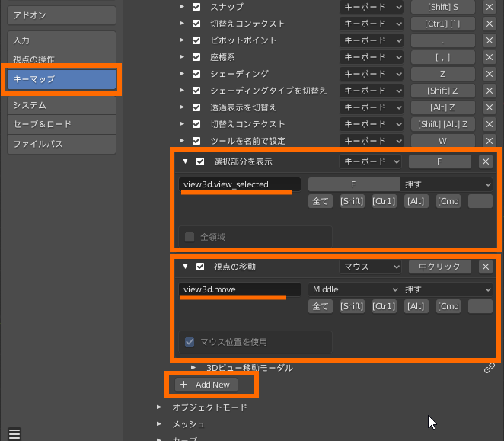Toggle [Cmd modifier for view3d.view_selected
This screenshot has height=441, width=504.
448,201
